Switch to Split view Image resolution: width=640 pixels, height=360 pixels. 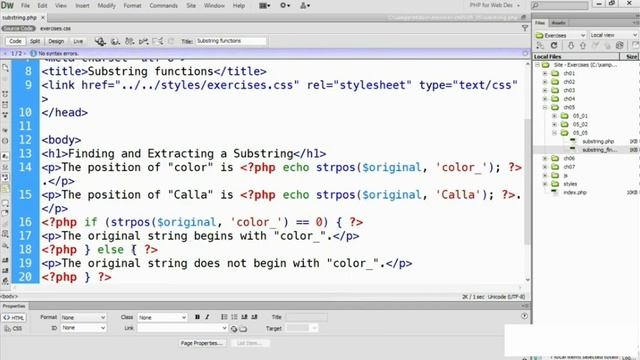point(35,41)
